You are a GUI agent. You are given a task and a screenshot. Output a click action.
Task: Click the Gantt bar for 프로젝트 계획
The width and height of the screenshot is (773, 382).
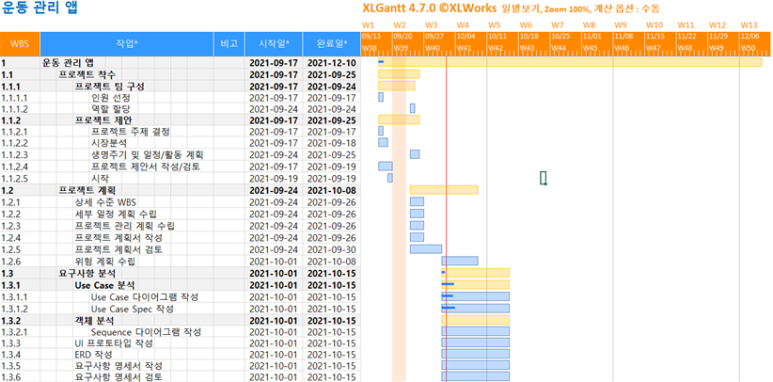(x=444, y=190)
